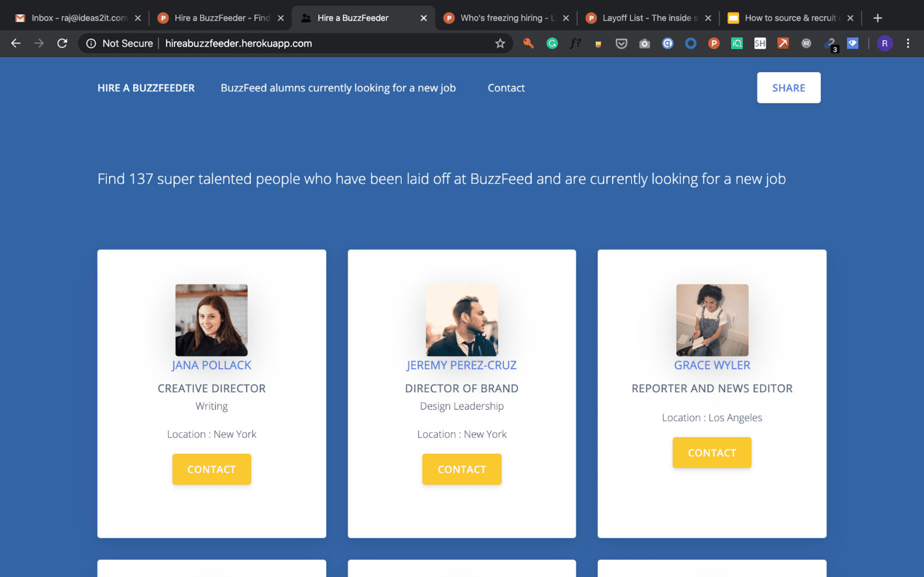Image resolution: width=924 pixels, height=577 pixels.
Task: Open the Grammarly extension
Action: [x=552, y=43]
